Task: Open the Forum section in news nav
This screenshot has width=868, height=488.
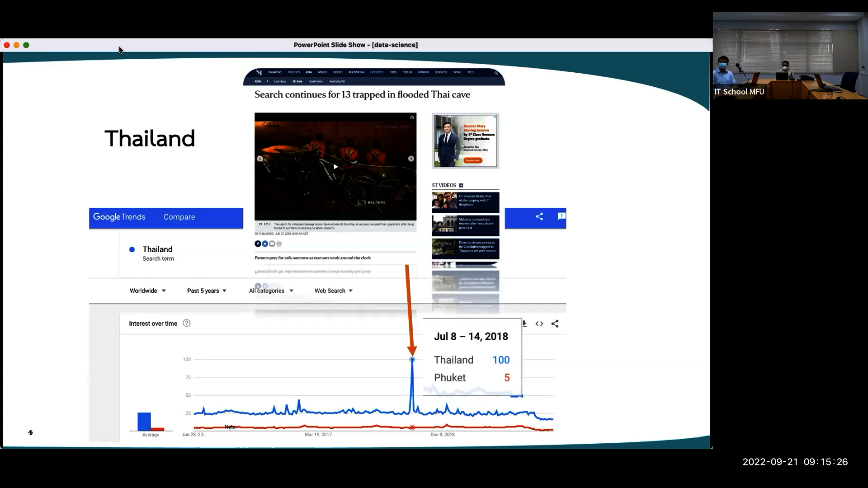Action: click(x=407, y=72)
